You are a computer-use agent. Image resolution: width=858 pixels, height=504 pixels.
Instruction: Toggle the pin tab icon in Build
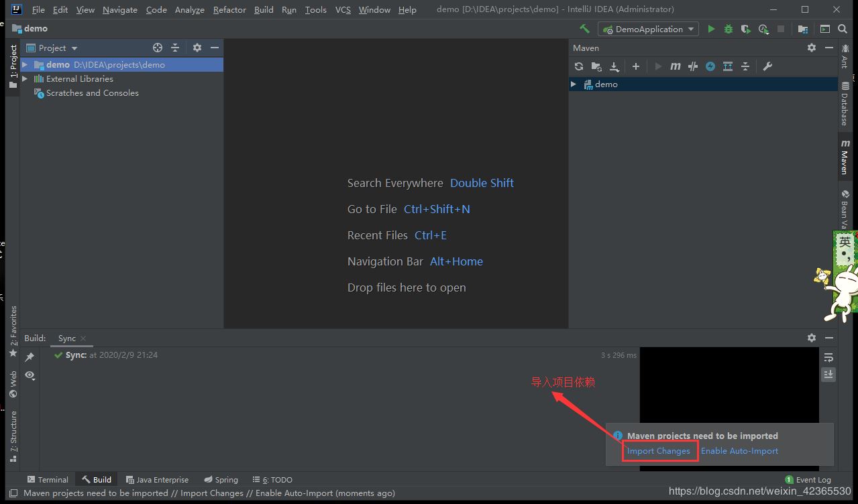[x=30, y=357]
